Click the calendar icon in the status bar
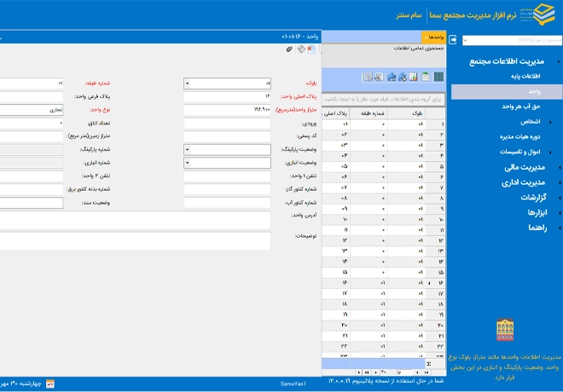The image size is (563, 392). pyautogui.click(x=49, y=384)
